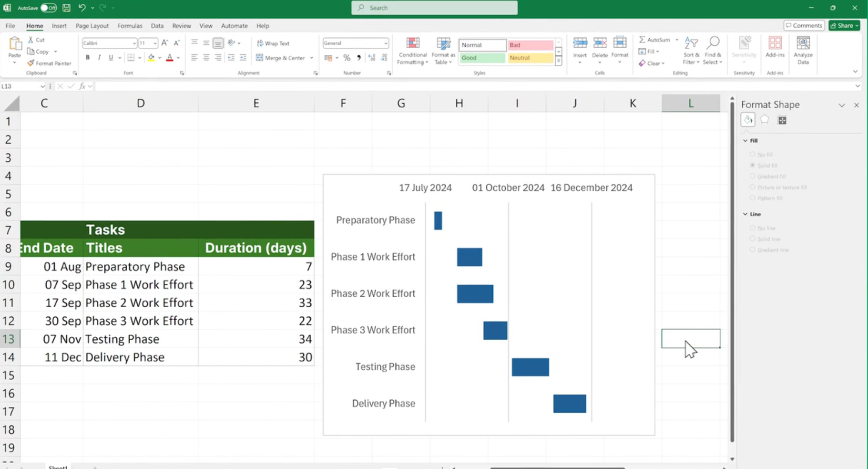868x469 pixels.
Task: Select the No fill radio option
Action: pos(753,155)
